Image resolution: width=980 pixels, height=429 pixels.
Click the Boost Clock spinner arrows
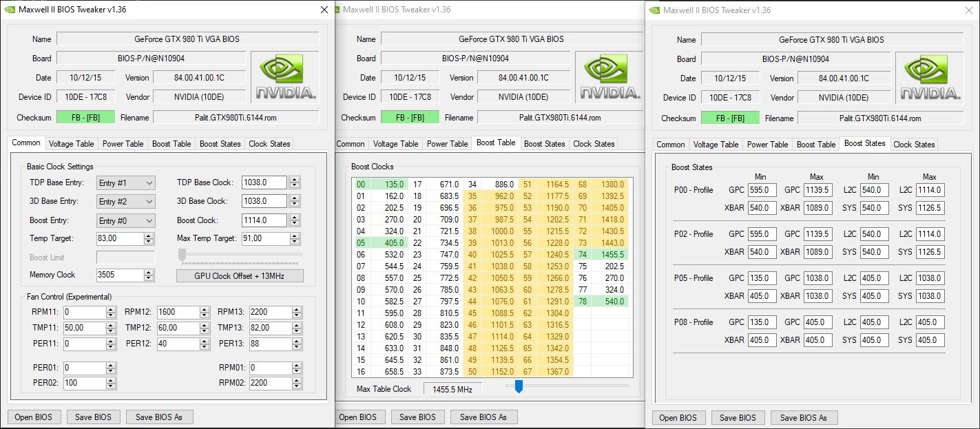(295, 220)
